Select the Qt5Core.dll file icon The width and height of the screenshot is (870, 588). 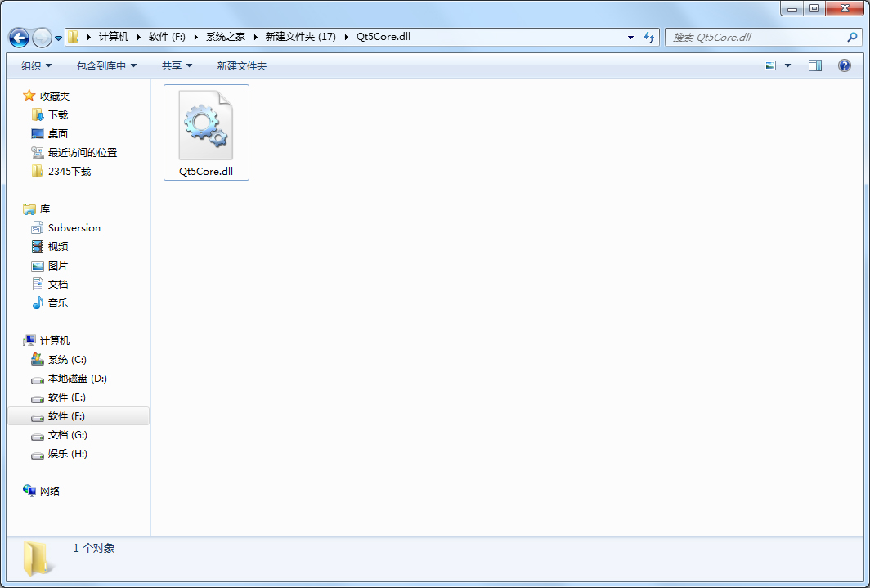(206, 124)
